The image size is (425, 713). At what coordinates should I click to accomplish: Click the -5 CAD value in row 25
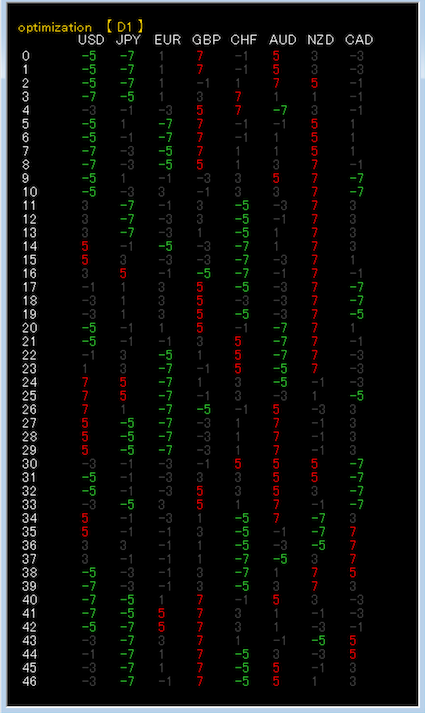pos(356,396)
